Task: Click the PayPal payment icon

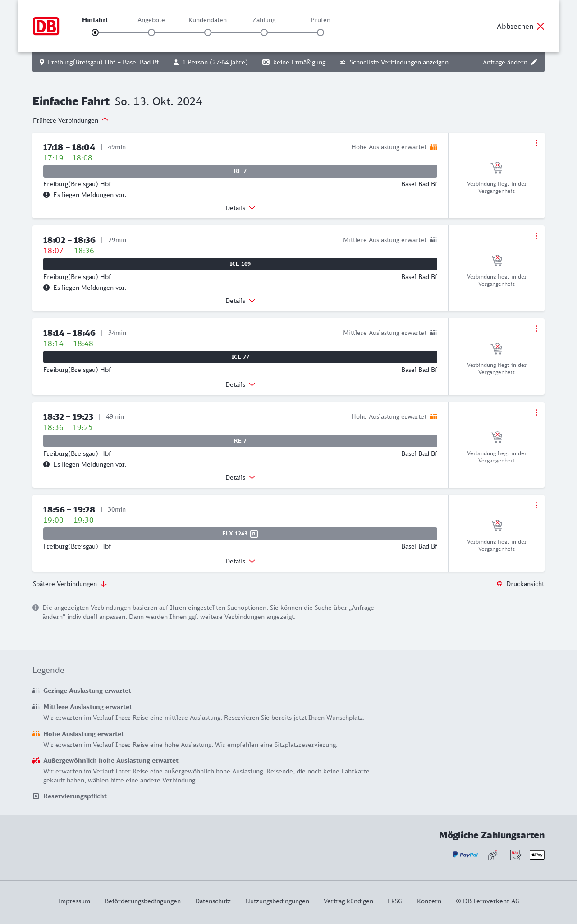Action: (x=465, y=855)
